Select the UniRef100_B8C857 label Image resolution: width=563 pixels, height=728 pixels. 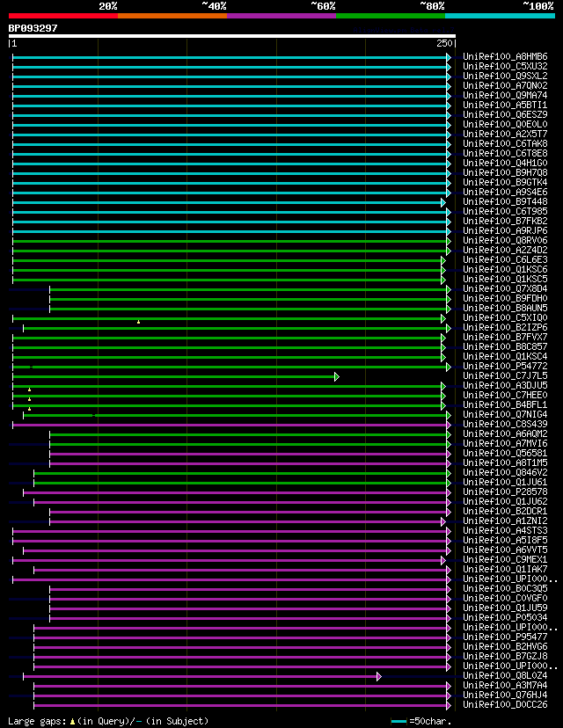[x=505, y=346]
